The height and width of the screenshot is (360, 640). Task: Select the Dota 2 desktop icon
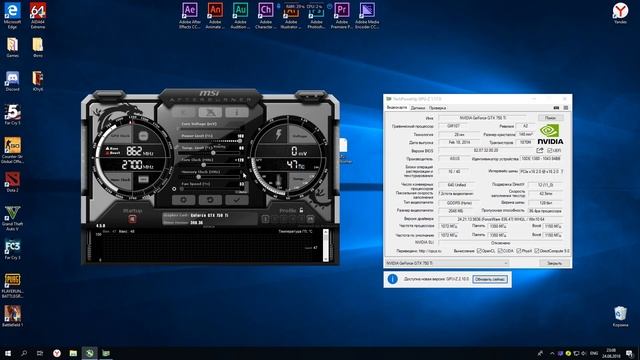tap(13, 182)
